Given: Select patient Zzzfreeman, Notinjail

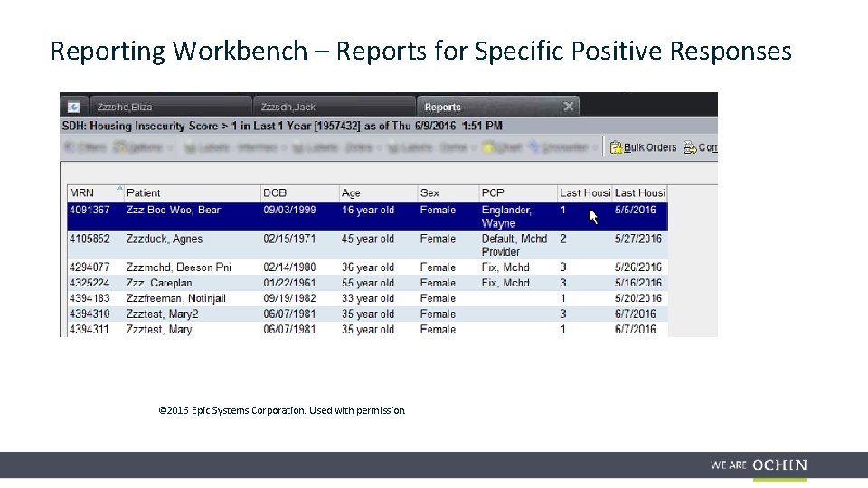Looking at the screenshot, I should 176,299.
